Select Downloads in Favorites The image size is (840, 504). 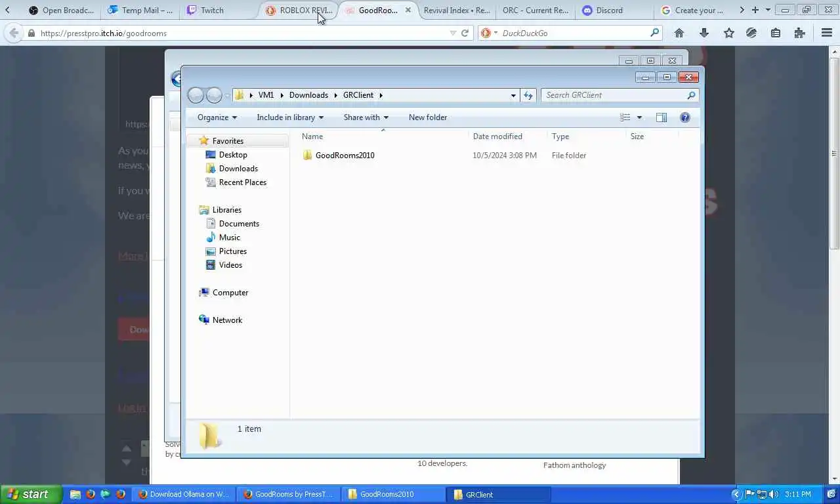tap(238, 169)
